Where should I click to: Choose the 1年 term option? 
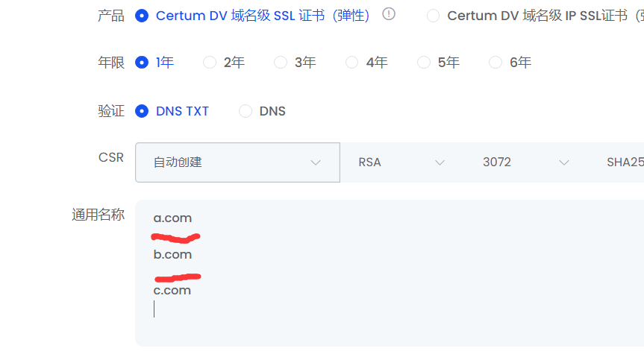[142, 63]
